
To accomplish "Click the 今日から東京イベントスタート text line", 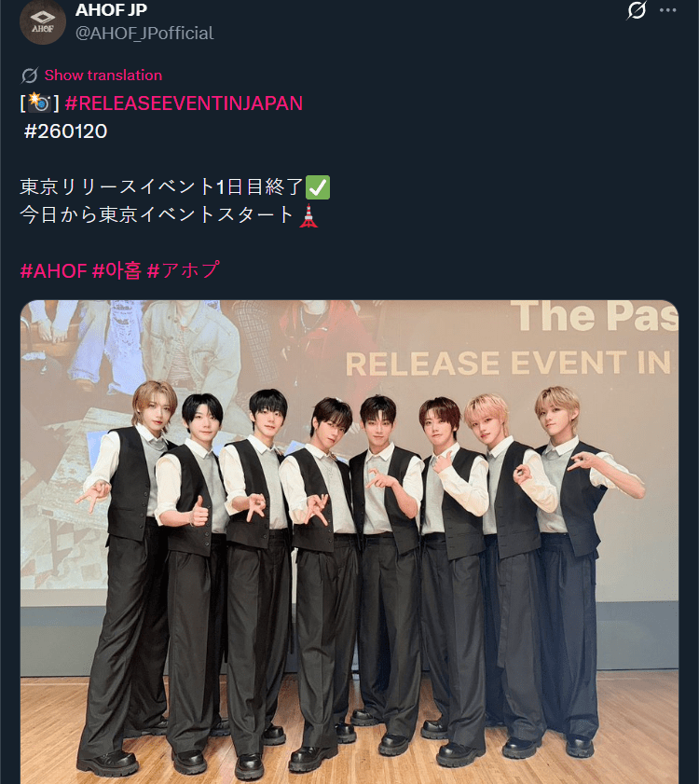I will tap(156, 215).
